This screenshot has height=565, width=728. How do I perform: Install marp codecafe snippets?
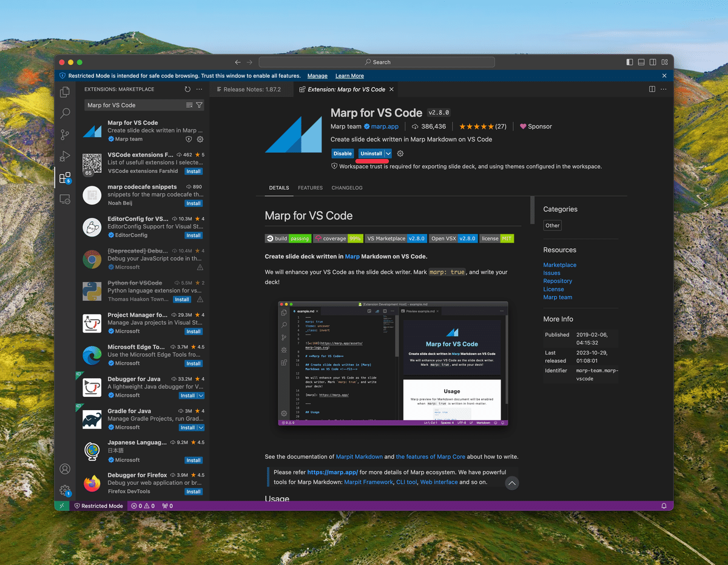[194, 203]
